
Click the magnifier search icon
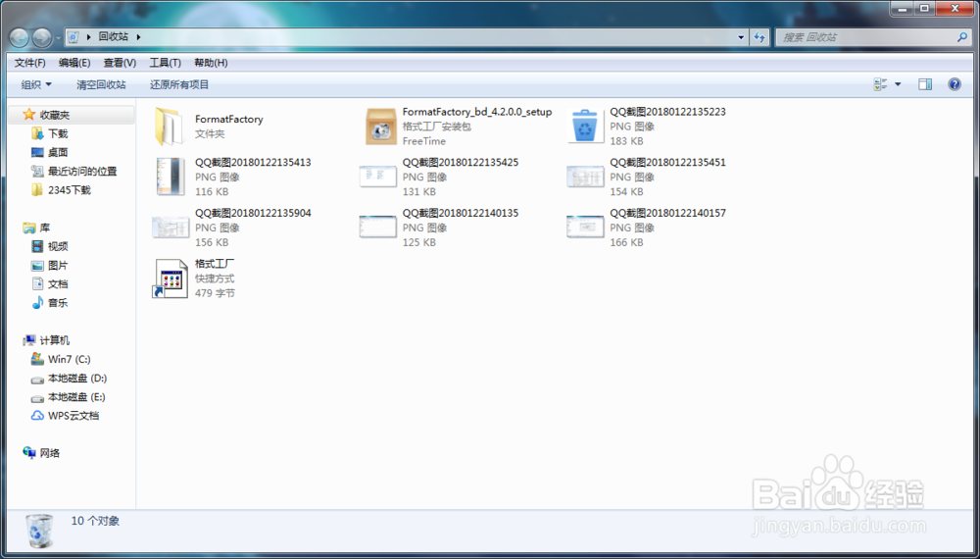click(962, 37)
